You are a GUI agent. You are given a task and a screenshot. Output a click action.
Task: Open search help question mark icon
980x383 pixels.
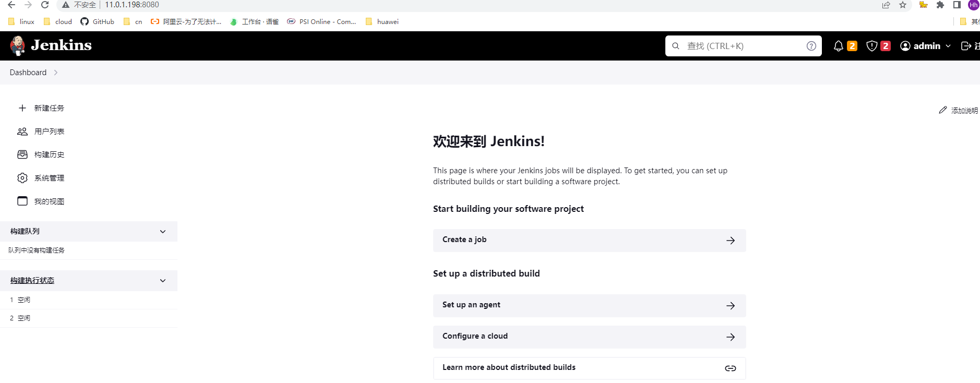811,46
